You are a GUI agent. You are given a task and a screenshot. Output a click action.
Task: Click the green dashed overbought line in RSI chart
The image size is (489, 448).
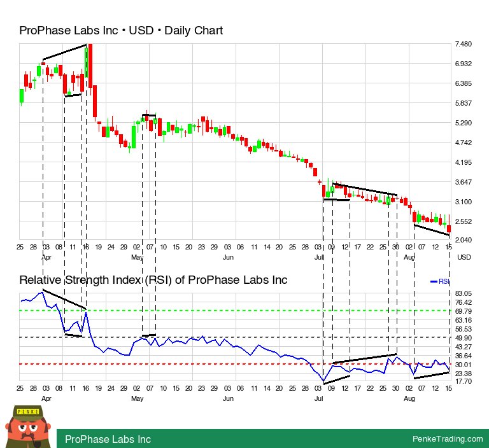coord(234,311)
